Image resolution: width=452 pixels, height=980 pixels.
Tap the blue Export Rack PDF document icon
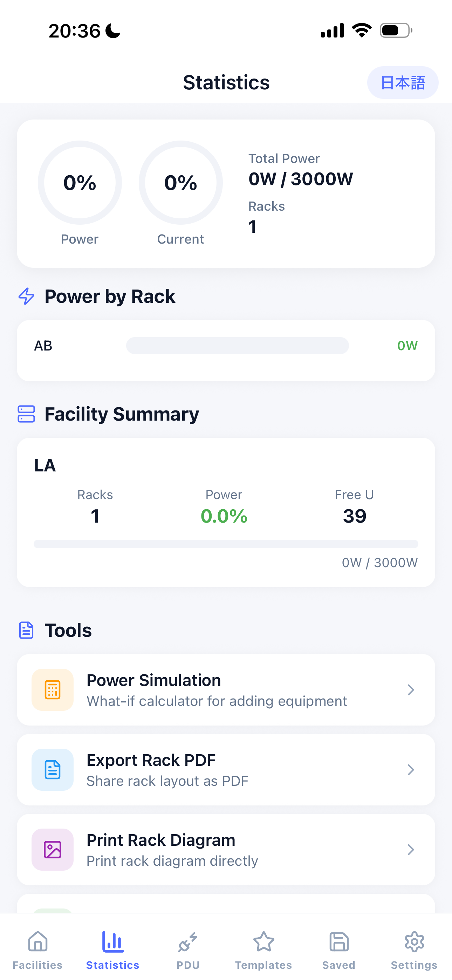click(x=53, y=770)
